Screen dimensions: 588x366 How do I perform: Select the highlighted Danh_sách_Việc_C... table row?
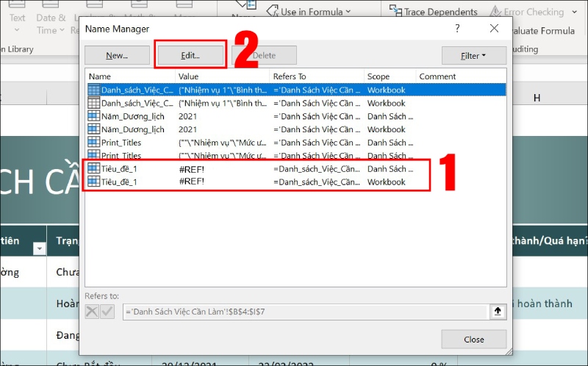(296, 90)
